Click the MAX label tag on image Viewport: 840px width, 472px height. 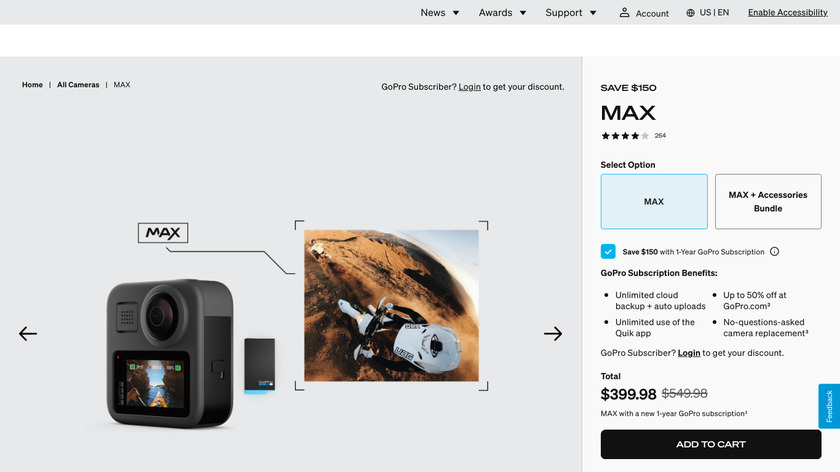coord(163,233)
